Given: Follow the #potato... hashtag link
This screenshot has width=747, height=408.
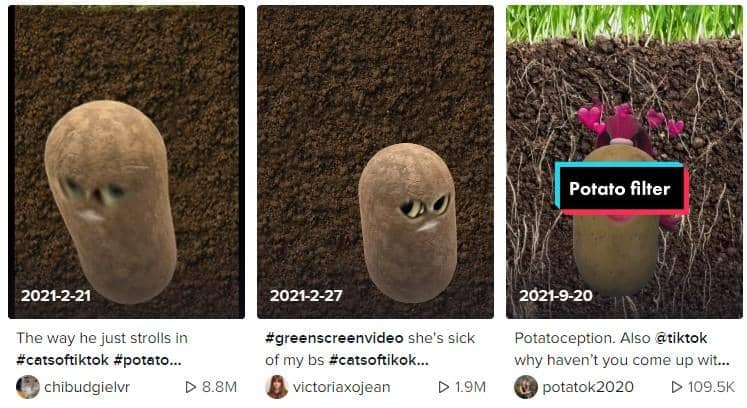Looking at the screenshot, I should (x=148, y=360).
